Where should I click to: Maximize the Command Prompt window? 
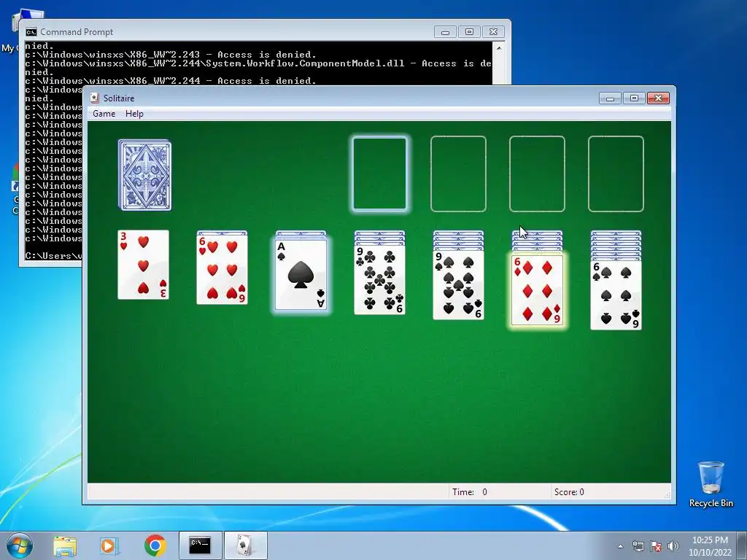(x=469, y=32)
